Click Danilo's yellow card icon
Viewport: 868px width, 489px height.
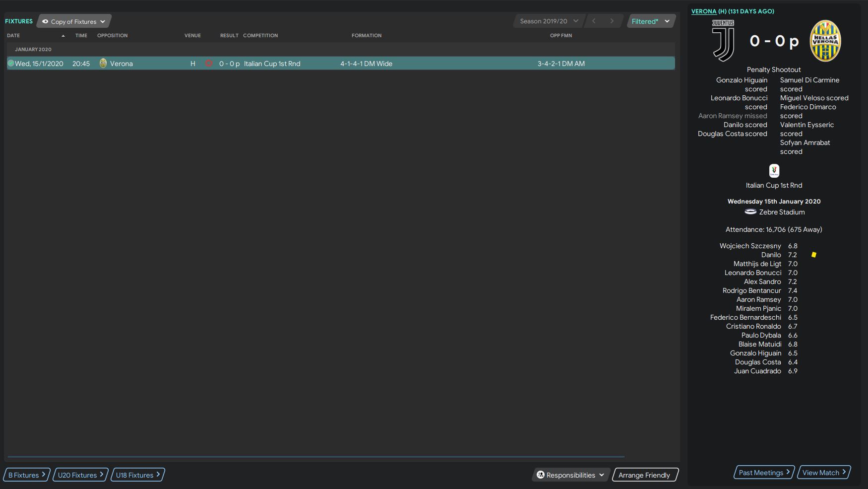[813, 255]
